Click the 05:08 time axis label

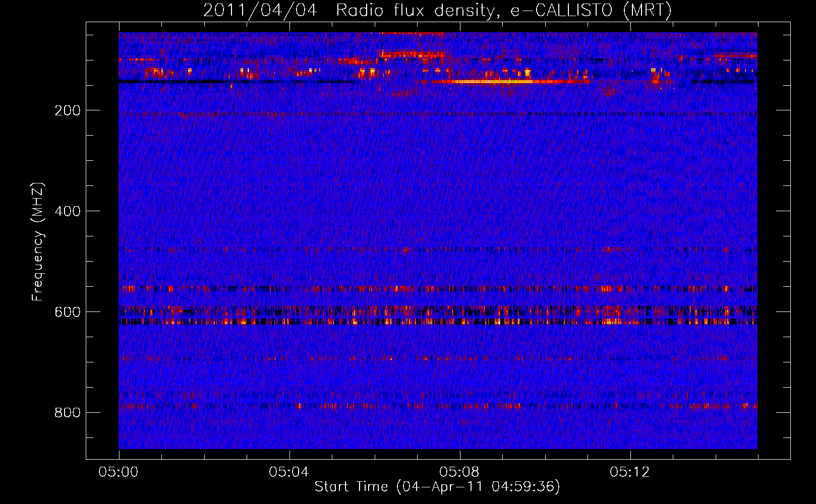pos(459,472)
